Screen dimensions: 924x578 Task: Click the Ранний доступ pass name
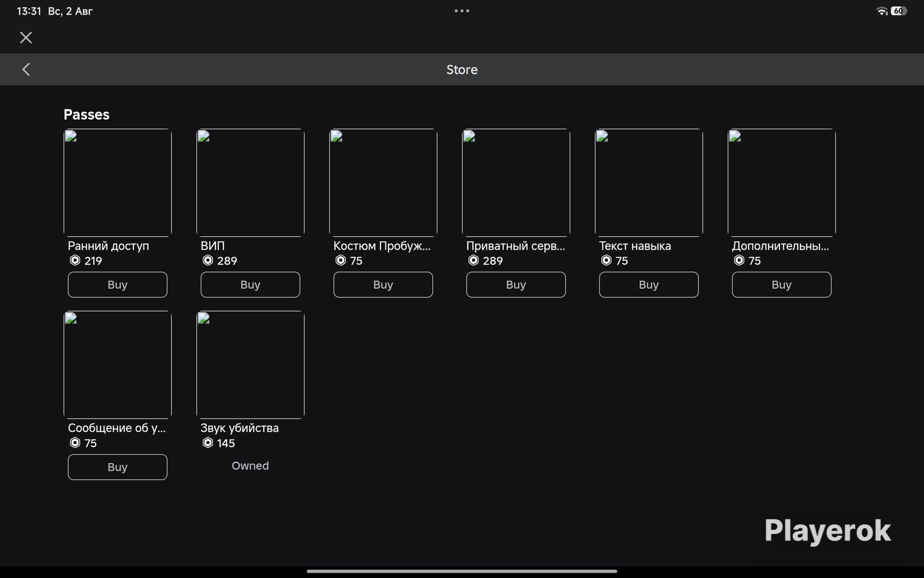click(109, 246)
